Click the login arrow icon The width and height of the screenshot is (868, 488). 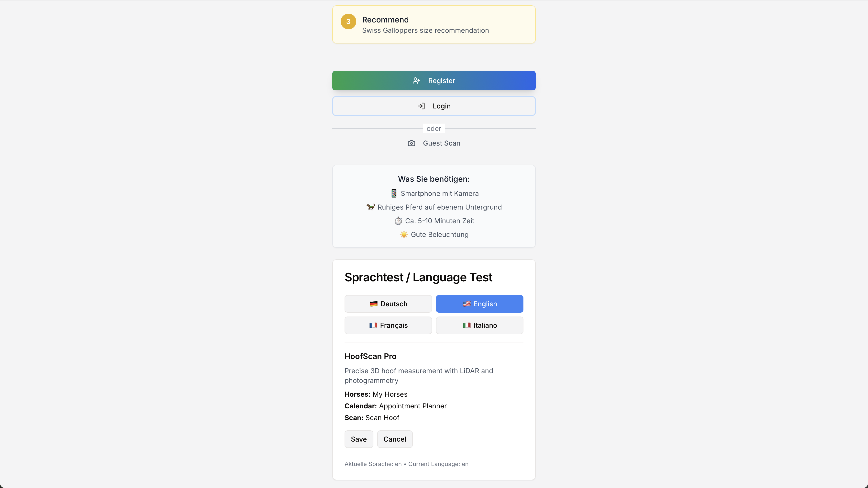421,106
